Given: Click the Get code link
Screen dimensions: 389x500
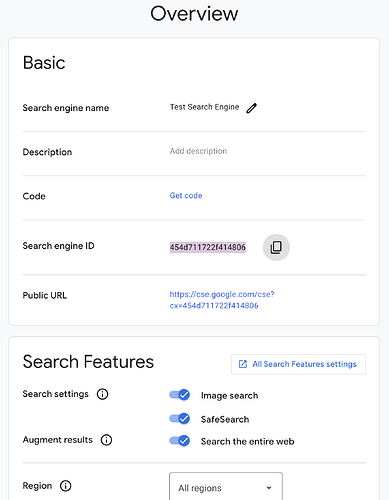Looking at the screenshot, I should pyautogui.click(x=186, y=196).
